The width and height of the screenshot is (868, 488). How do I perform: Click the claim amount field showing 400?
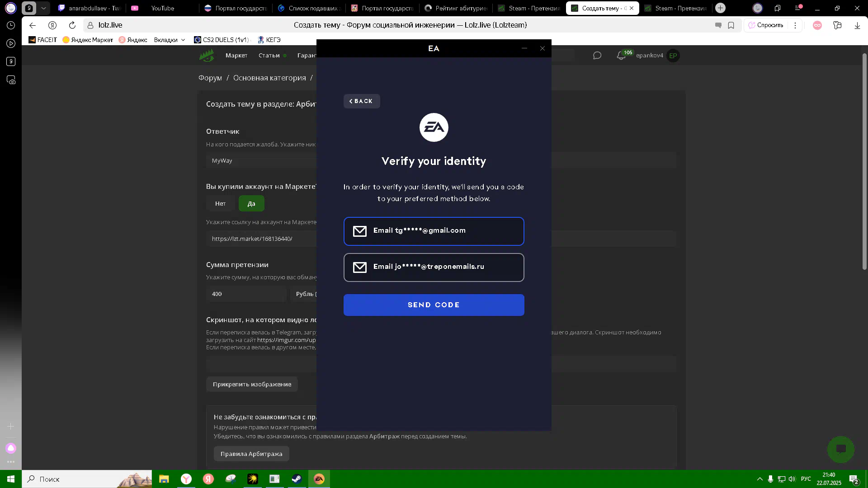coord(246,294)
